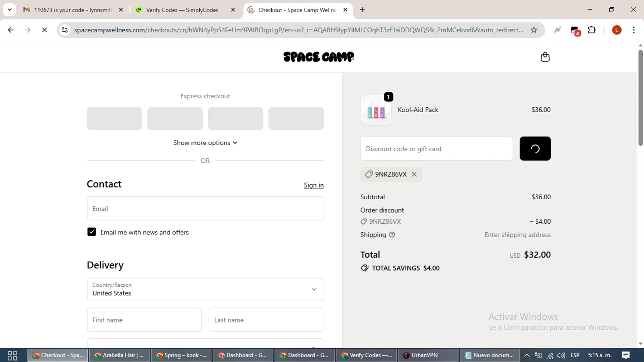
Task: Remove the 9NRZ86VX discount code tag
Action: pos(414,174)
